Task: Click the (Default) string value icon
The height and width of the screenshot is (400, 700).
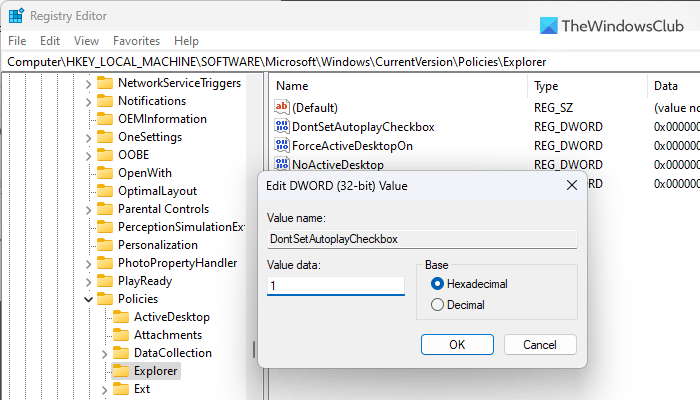Action: coord(281,107)
